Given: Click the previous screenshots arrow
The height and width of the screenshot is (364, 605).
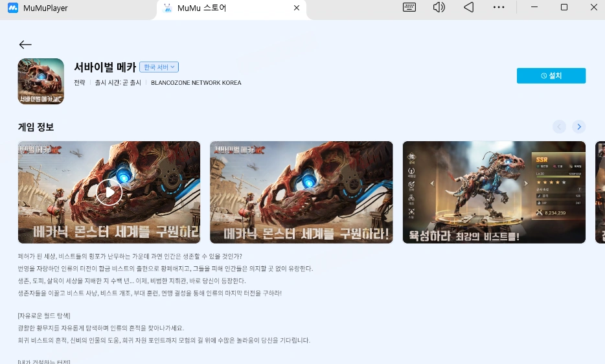Looking at the screenshot, I should tap(559, 126).
